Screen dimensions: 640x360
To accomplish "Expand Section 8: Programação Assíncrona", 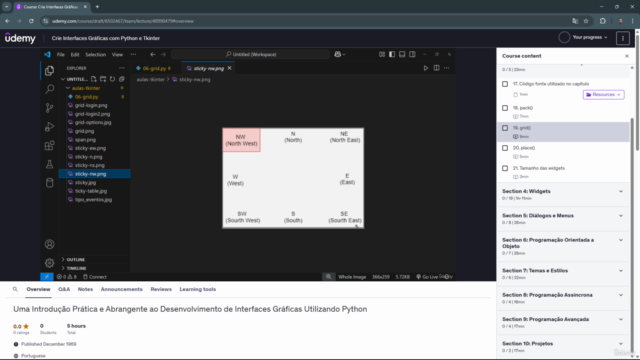I will tap(563, 298).
